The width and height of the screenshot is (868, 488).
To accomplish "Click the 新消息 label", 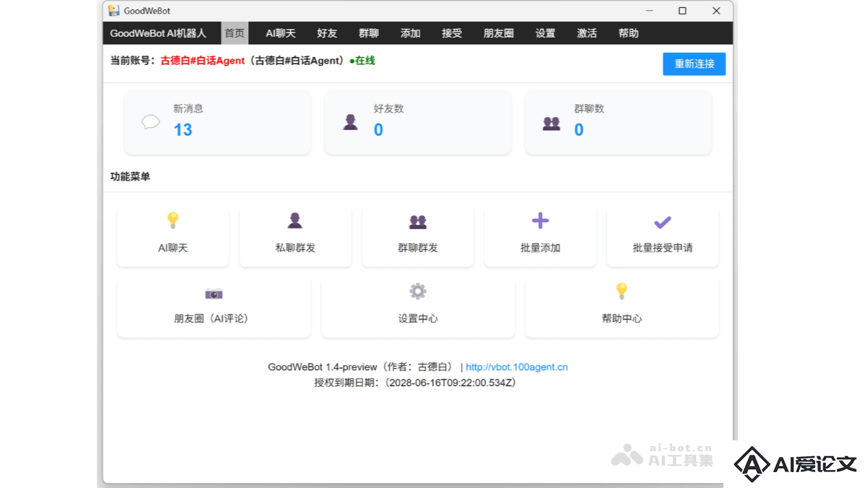I will pyautogui.click(x=188, y=108).
